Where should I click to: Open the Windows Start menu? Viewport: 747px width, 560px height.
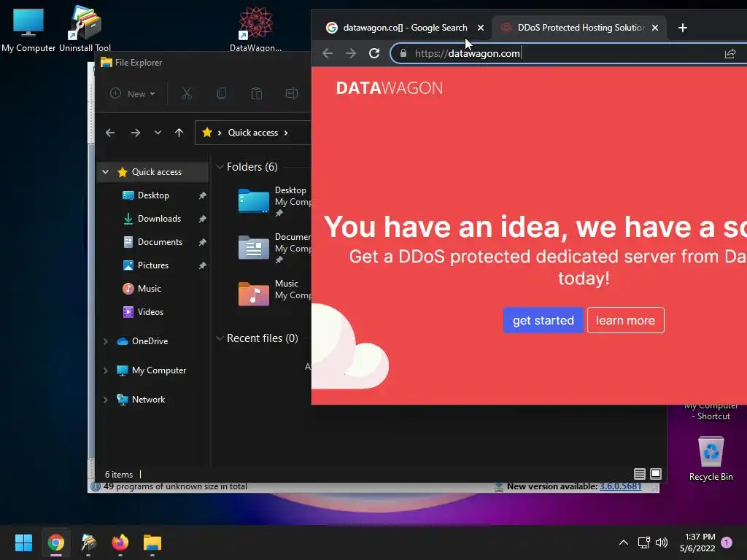tap(23, 542)
